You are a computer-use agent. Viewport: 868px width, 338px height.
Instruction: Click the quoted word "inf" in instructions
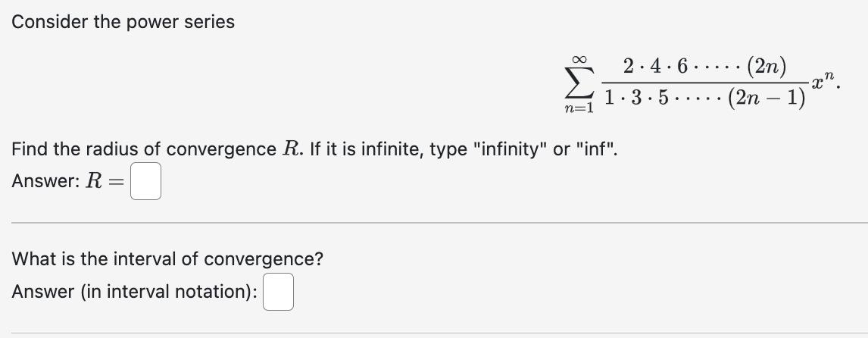tap(594, 149)
